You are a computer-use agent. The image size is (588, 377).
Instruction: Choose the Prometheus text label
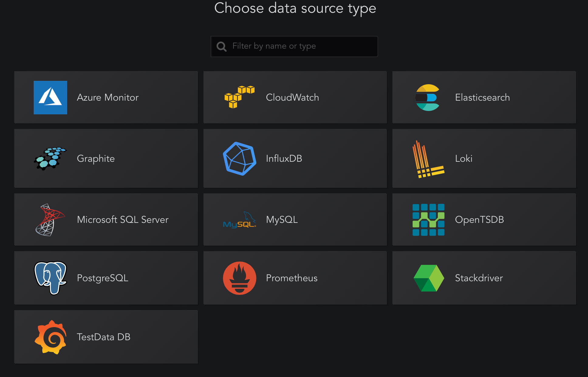pyautogui.click(x=292, y=278)
